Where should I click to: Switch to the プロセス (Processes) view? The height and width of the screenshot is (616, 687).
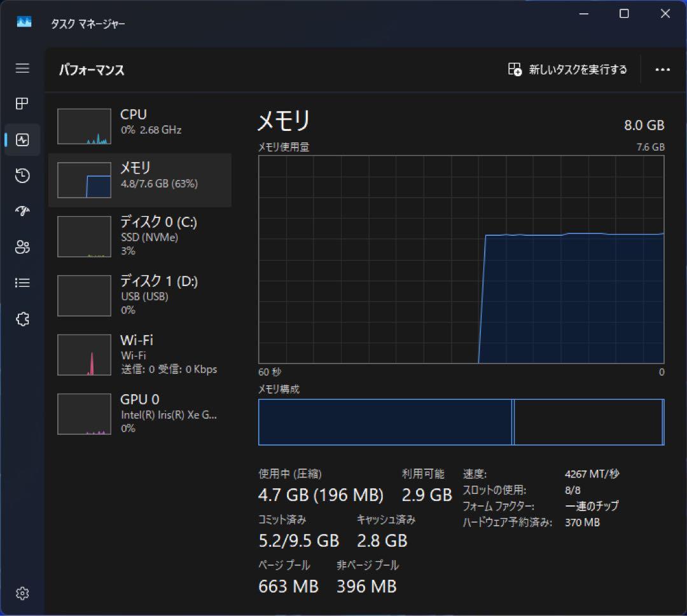pos(22,104)
